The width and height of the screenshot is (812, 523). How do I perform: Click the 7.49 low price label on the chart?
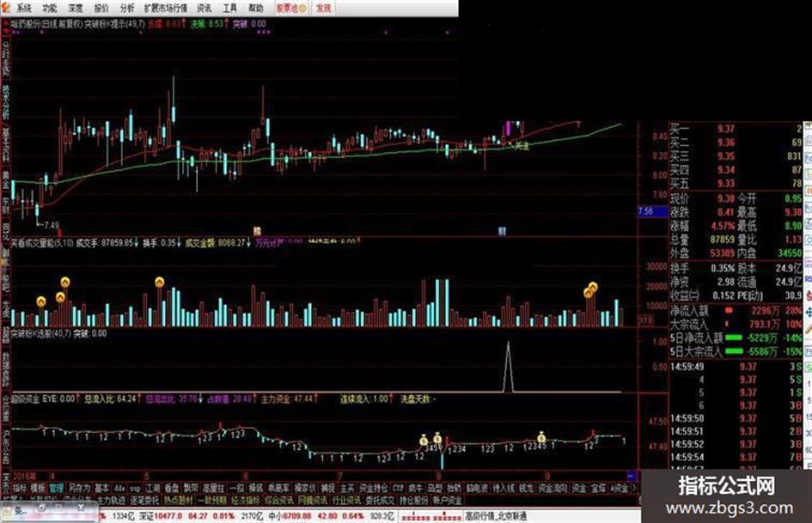click(50, 225)
